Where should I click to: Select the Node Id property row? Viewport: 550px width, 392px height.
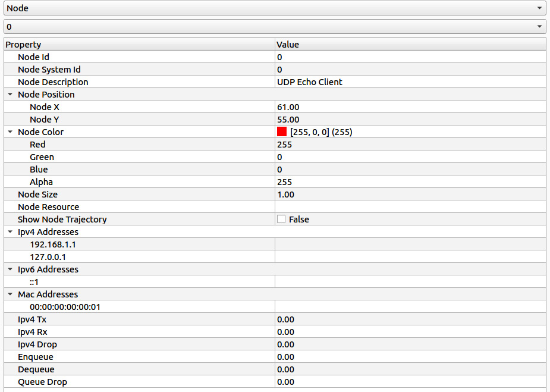pos(275,57)
